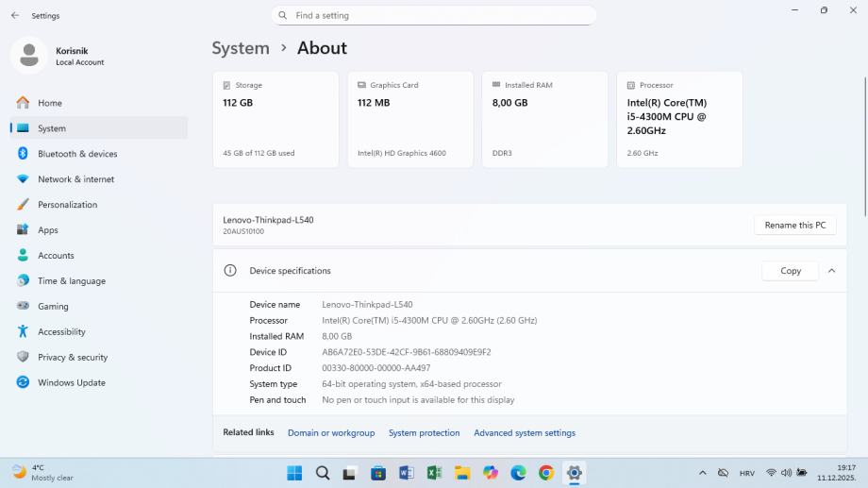Image resolution: width=868 pixels, height=488 pixels.
Task: Open Task View from the taskbar
Action: coord(349,473)
